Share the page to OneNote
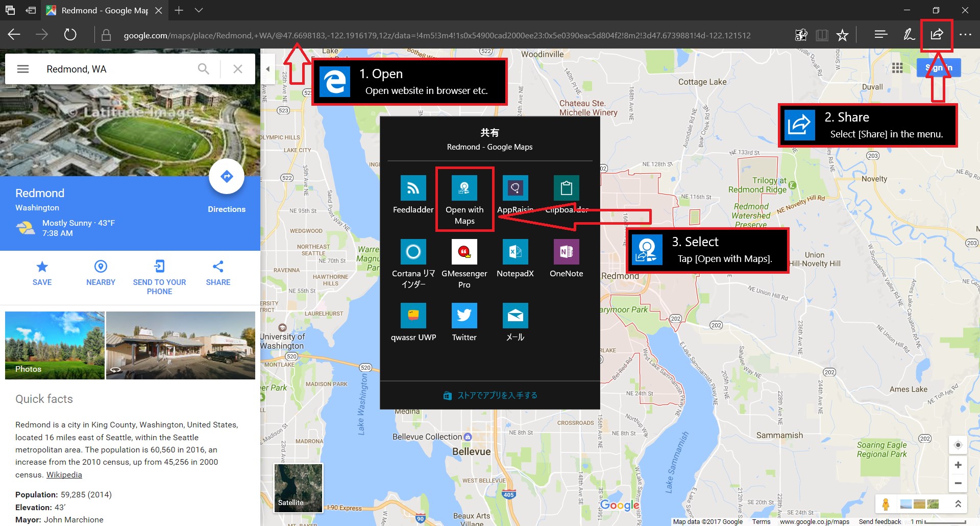 click(x=567, y=258)
